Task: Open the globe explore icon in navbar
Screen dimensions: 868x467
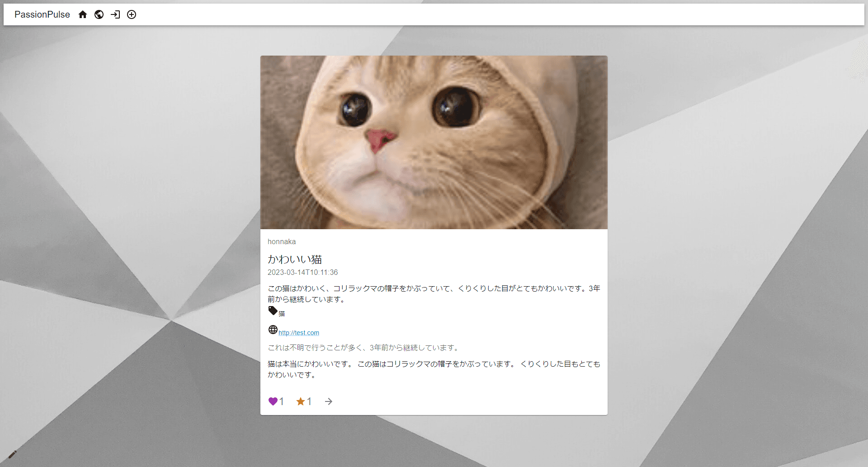Action: (x=99, y=14)
